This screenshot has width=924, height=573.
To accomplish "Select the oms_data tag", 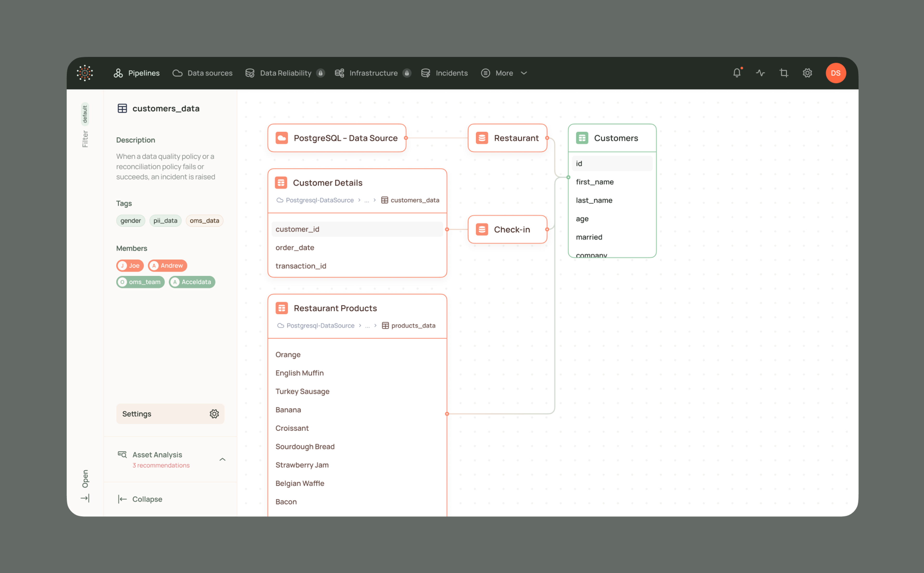I will pos(205,220).
